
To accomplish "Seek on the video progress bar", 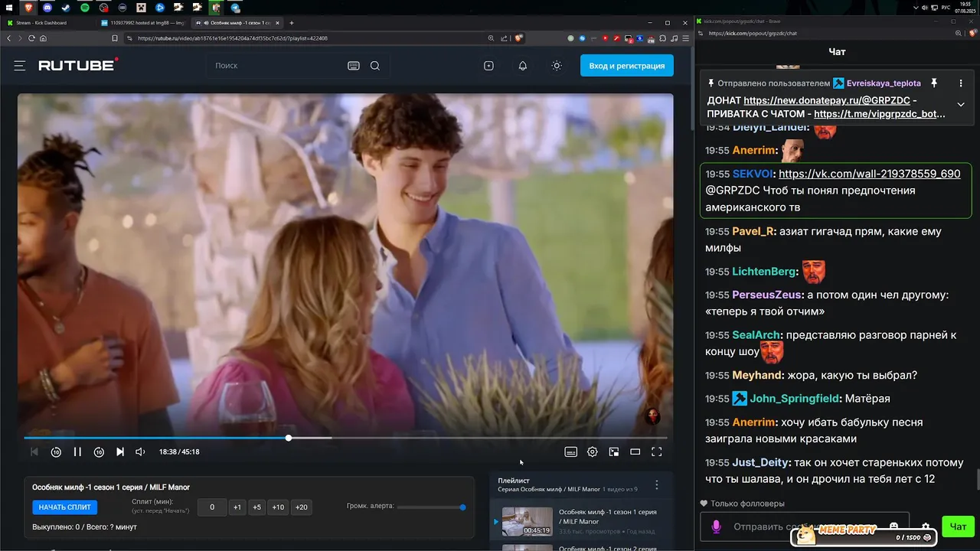I will (x=345, y=438).
